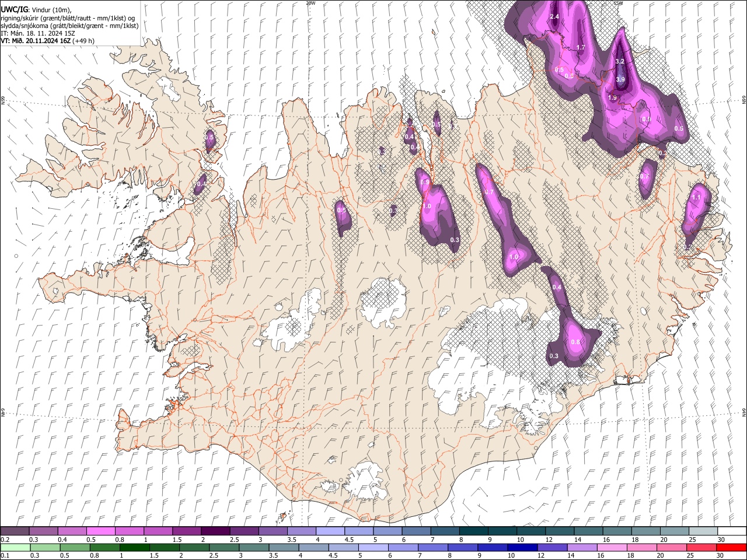The height and width of the screenshot is (560, 747).
Task: Click the 3.2 snowfall value on the map
Action: (620, 61)
